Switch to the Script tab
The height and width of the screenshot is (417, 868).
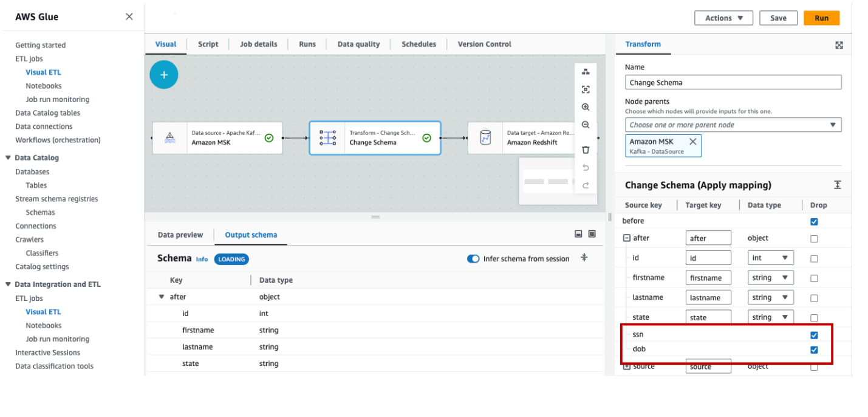point(208,44)
